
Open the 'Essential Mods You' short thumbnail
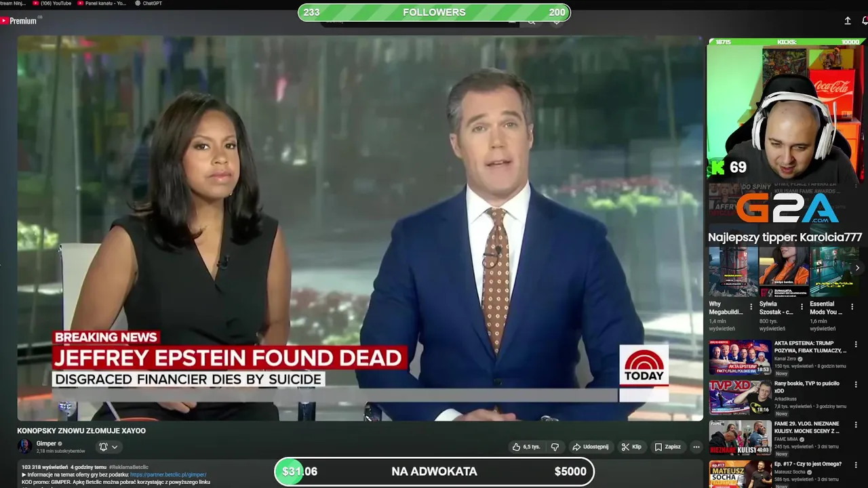834,272
